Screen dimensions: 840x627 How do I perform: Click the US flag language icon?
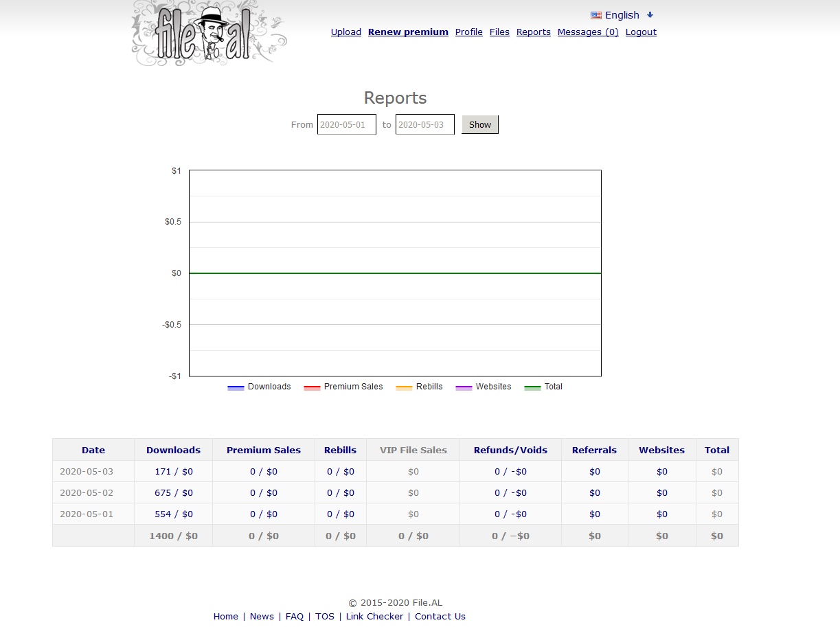click(595, 15)
